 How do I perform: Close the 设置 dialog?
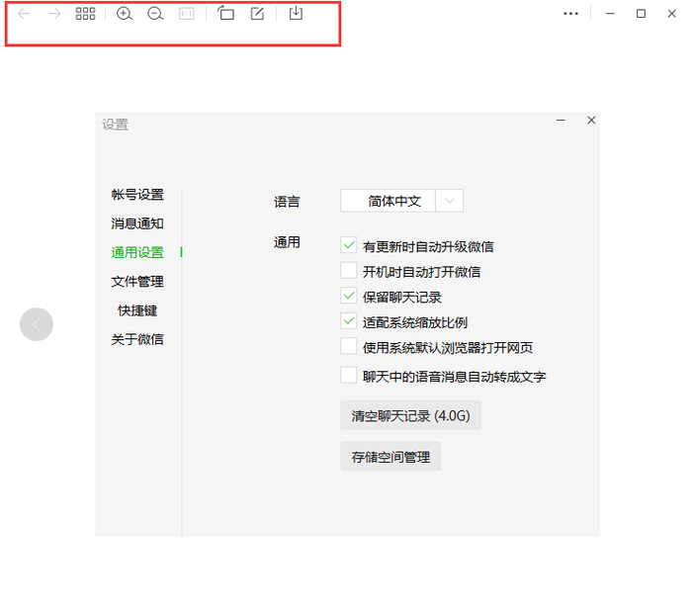click(591, 120)
